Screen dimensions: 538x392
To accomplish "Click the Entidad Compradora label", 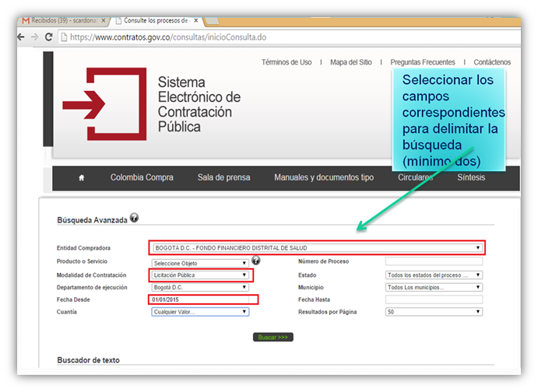I will (x=83, y=248).
